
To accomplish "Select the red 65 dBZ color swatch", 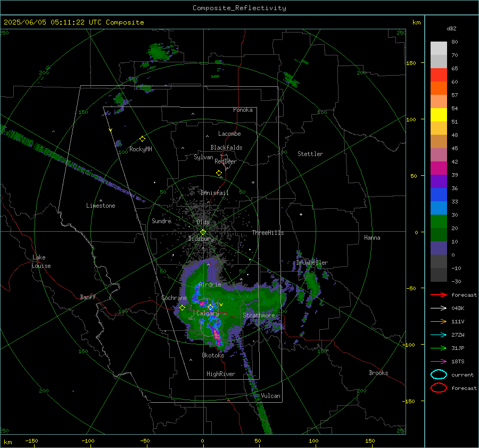I will [439, 75].
